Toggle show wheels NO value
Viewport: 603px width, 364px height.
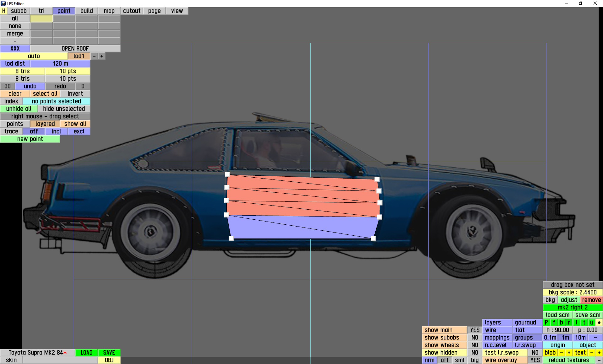[475, 345]
